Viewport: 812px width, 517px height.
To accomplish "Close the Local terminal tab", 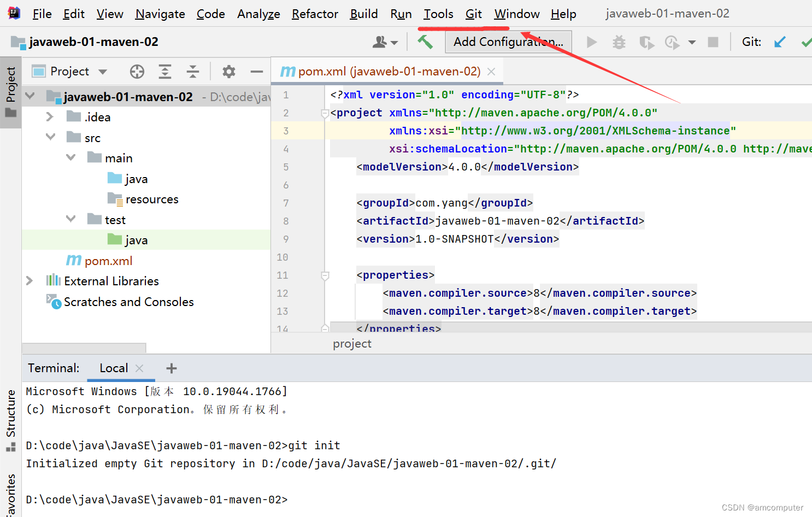I will (x=139, y=368).
